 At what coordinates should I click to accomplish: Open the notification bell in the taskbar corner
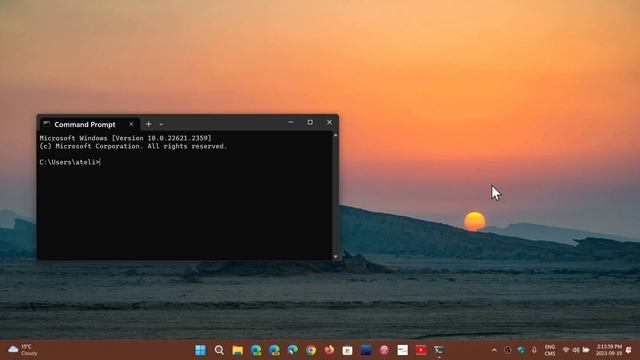(x=629, y=350)
